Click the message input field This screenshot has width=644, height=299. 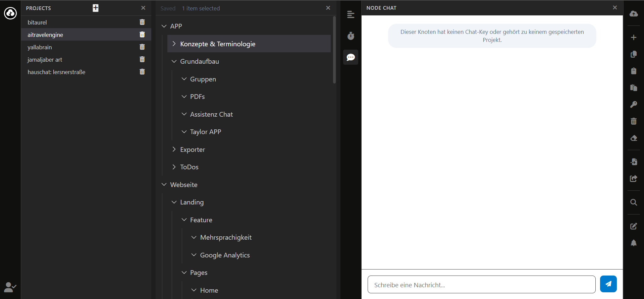click(x=481, y=285)
